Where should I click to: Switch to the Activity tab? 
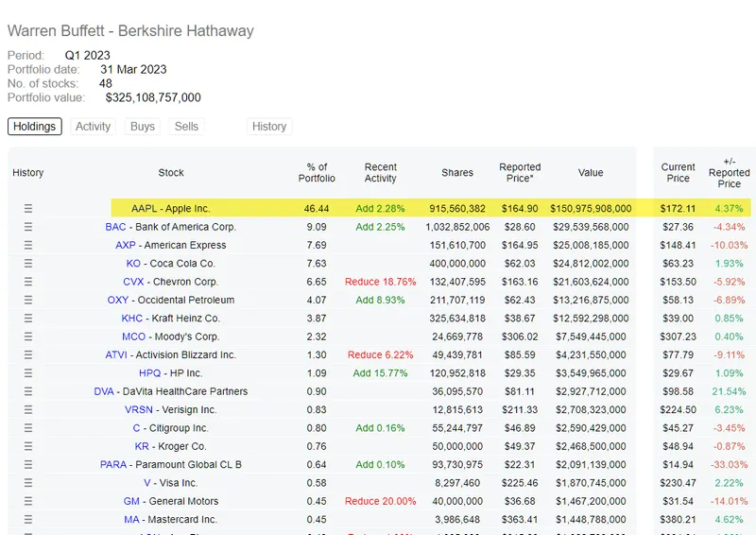point(94,127)
